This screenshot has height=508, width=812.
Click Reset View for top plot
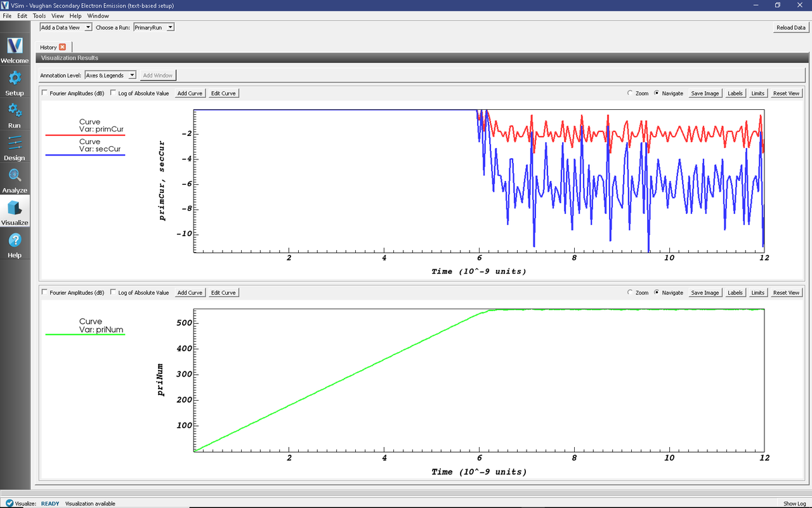pos(786,93)
